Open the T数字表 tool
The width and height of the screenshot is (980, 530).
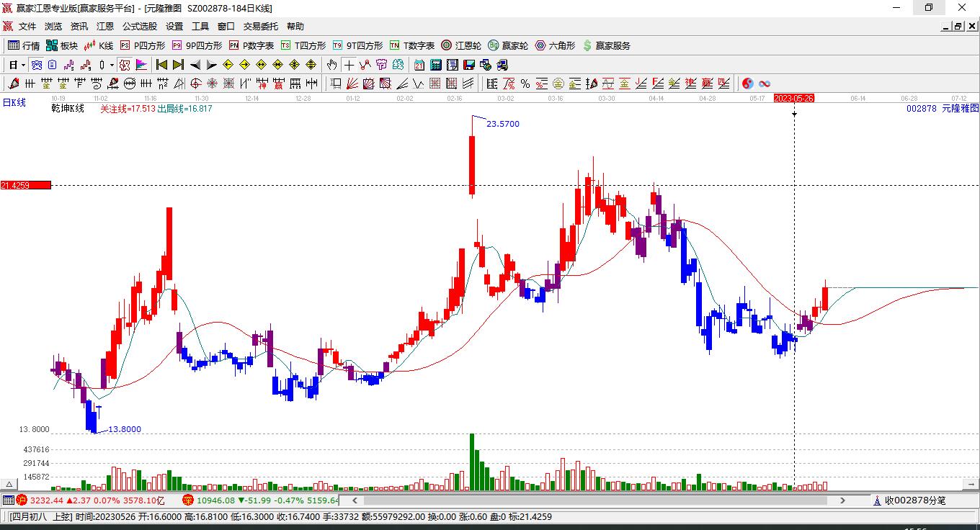[x=412, y=45]
